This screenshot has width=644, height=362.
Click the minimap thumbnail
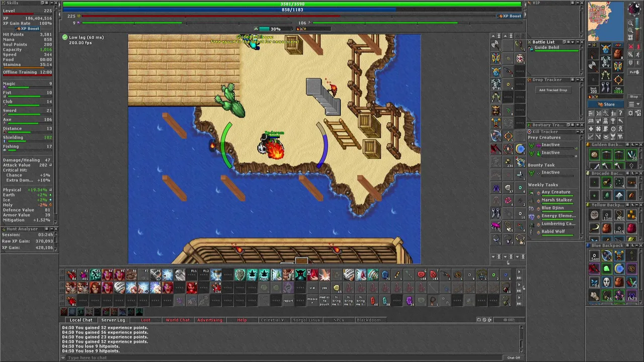(606, 22)
